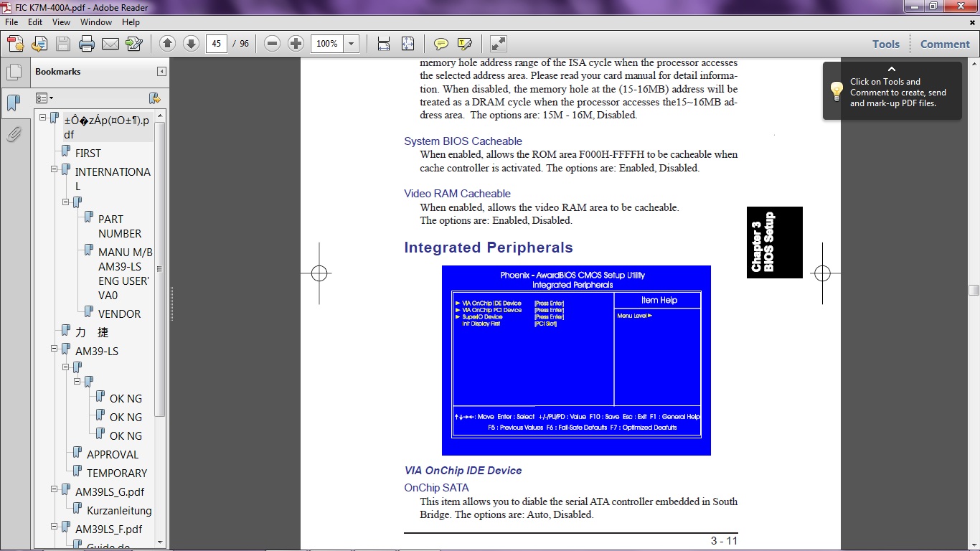Select the highlight text tool icon
This screenshot has width=980, height=551.
pos(464,44)
